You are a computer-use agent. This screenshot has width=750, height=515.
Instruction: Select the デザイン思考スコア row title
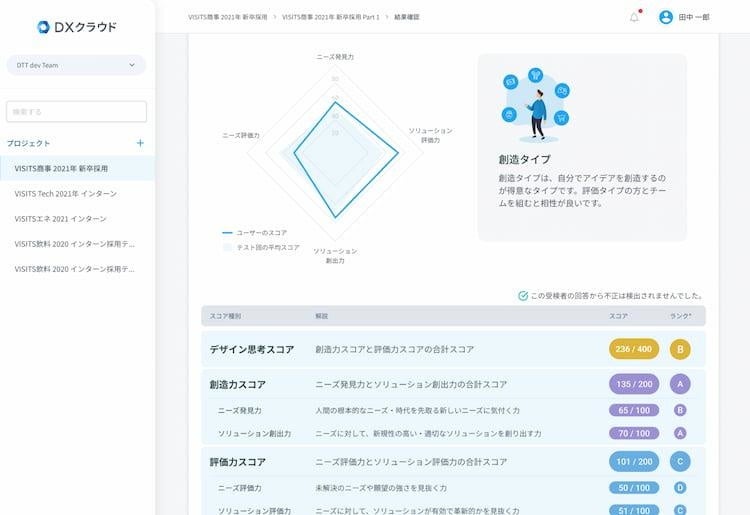point(252,350)
